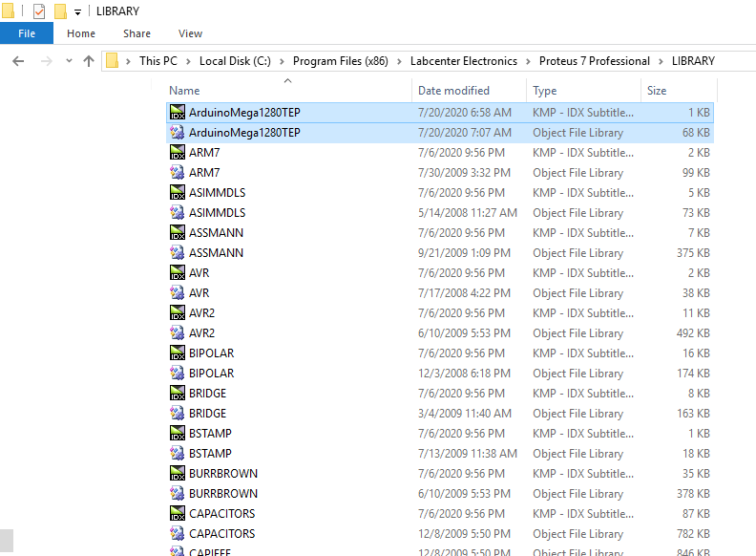Select the BRIDGE IDX file icon
Viewport: 756px width, 556px height.
click(x=177, y=394)
